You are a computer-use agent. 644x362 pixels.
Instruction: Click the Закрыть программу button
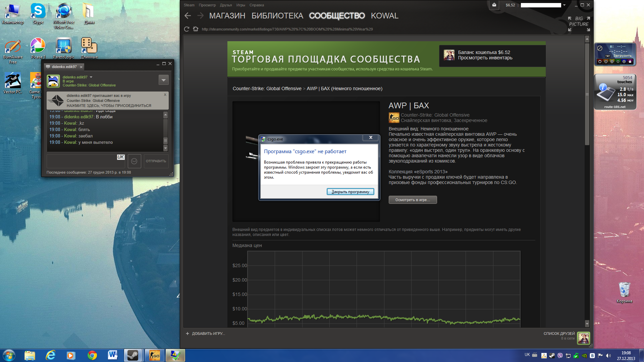[350, 192]
